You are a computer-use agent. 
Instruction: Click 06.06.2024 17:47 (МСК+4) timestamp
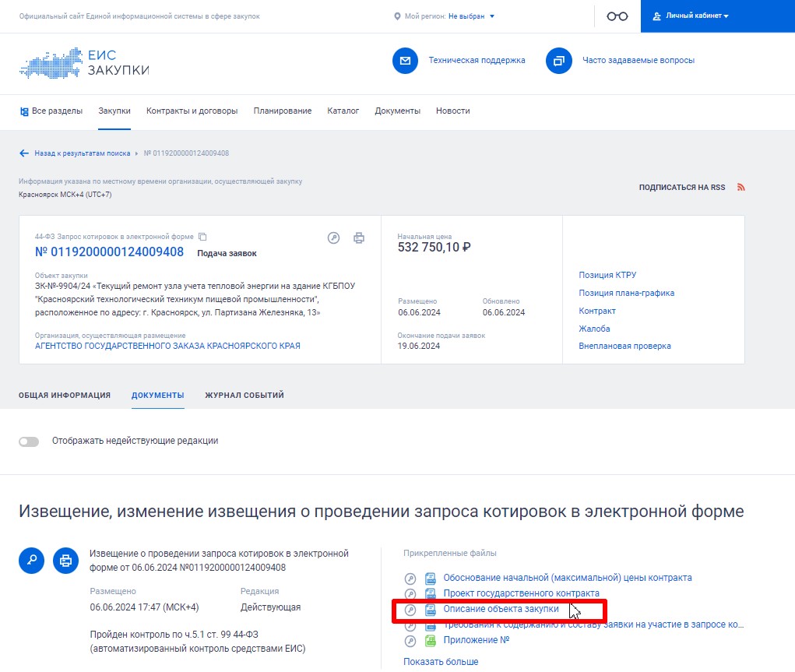coord(145,607)
